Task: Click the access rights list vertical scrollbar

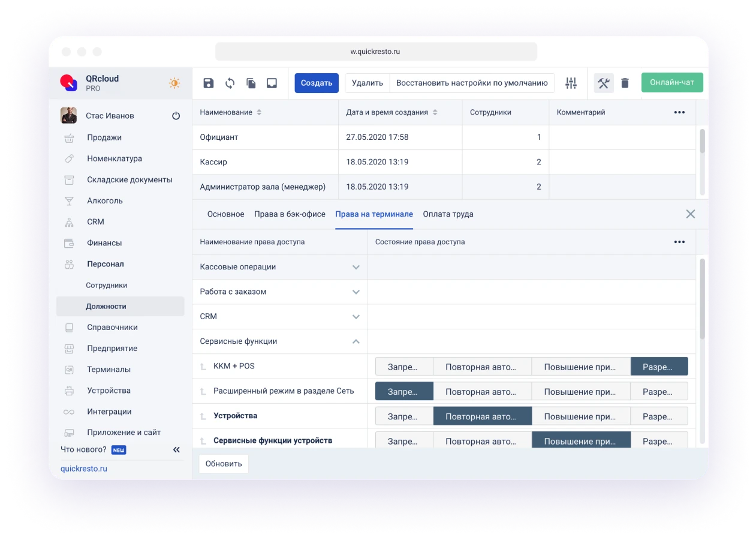Action: click(702, 300)
